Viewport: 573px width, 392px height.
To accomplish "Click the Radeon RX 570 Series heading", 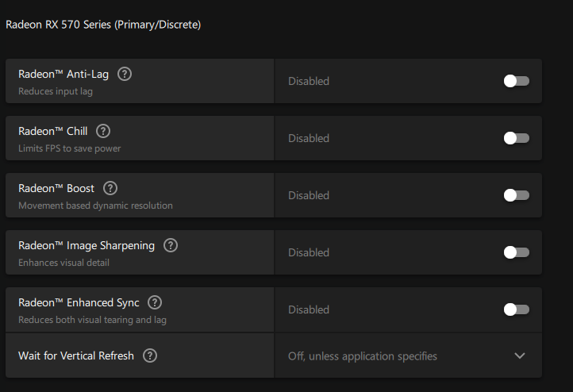I will point(103,25).
